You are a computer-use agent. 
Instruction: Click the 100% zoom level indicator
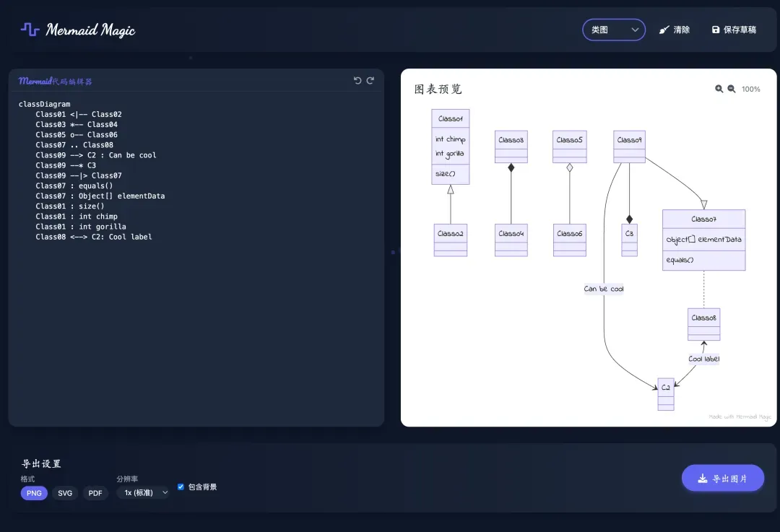[750, 89]
